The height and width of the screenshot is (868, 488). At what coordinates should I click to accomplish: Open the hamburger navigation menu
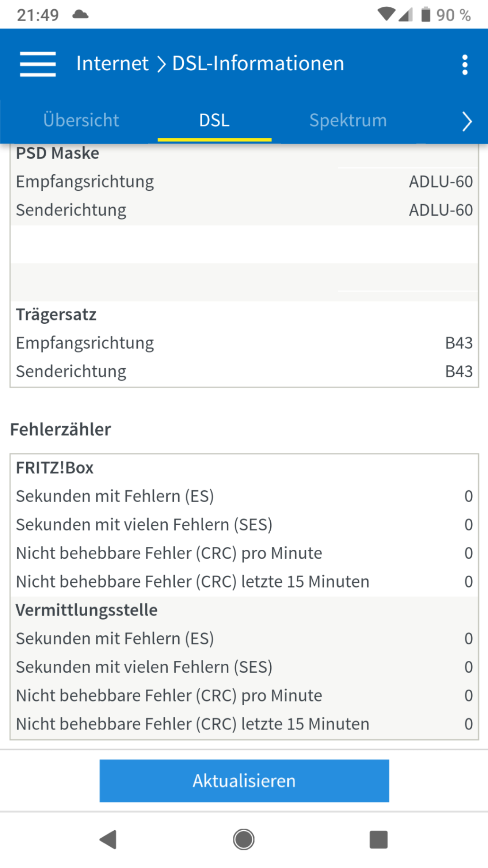tap(38, 64)
